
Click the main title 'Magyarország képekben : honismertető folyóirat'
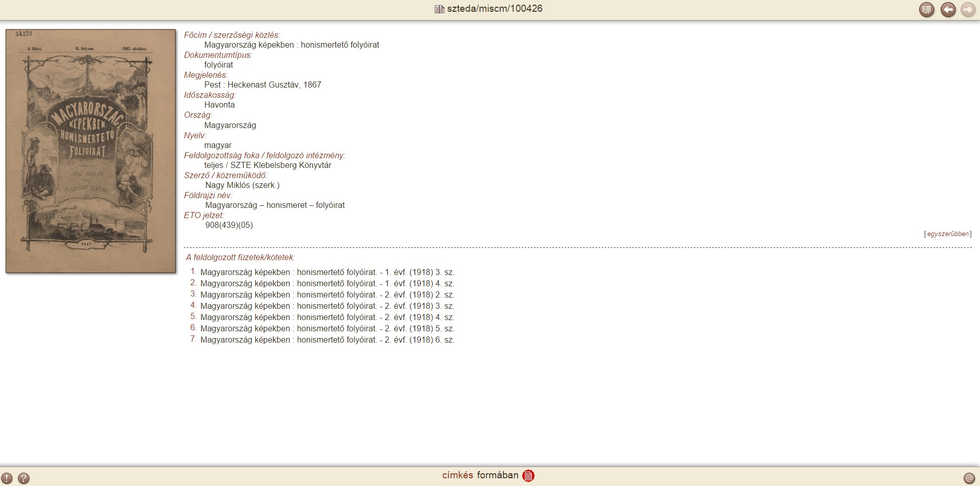coord(292,45)
